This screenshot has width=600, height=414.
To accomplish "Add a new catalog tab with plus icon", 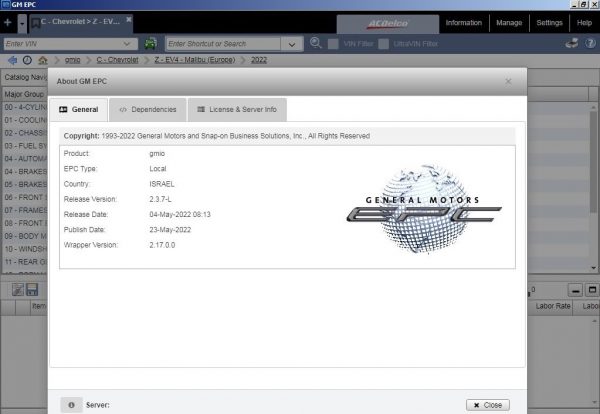I will tap(8, 23).
